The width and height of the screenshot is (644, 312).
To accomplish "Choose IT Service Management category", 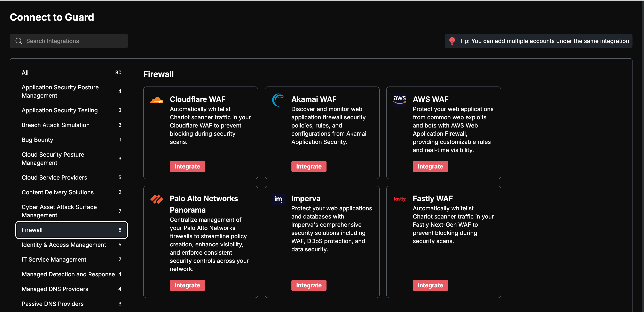I will 71,259.
